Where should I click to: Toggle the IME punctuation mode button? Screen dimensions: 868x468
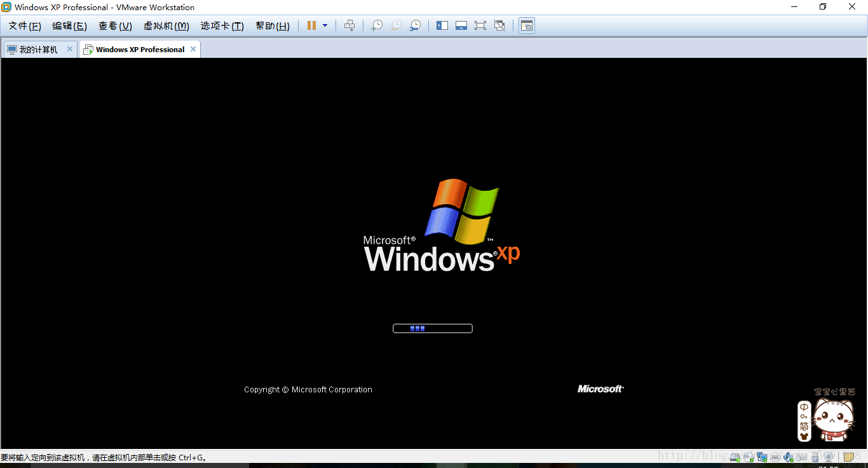[804, 417]
